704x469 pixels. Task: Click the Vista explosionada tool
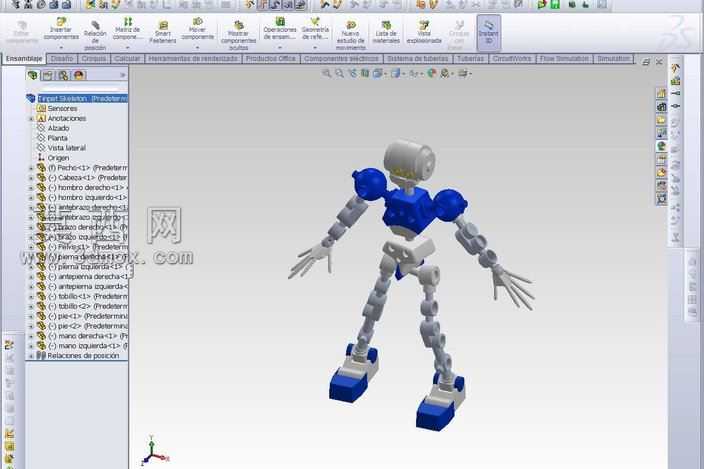(424, 32)
